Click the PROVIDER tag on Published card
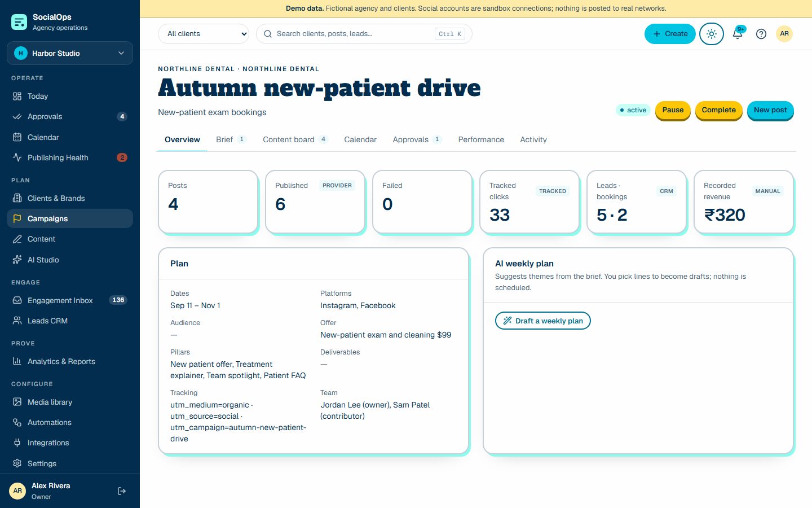 (x=337, y=186)
